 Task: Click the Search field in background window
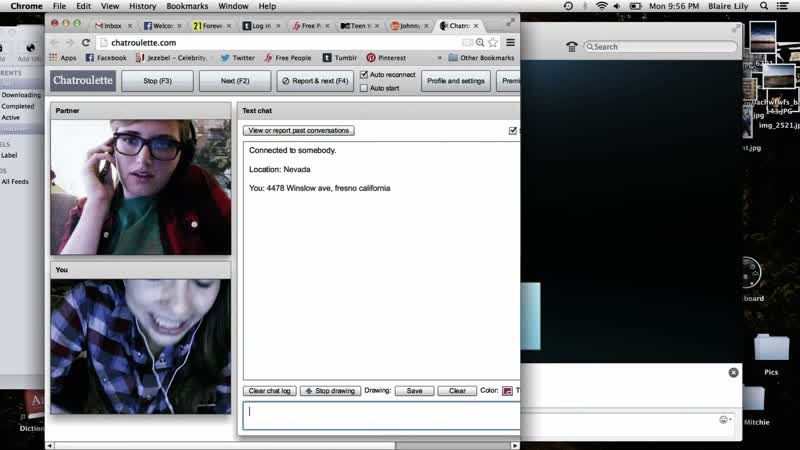coord(660,47)
